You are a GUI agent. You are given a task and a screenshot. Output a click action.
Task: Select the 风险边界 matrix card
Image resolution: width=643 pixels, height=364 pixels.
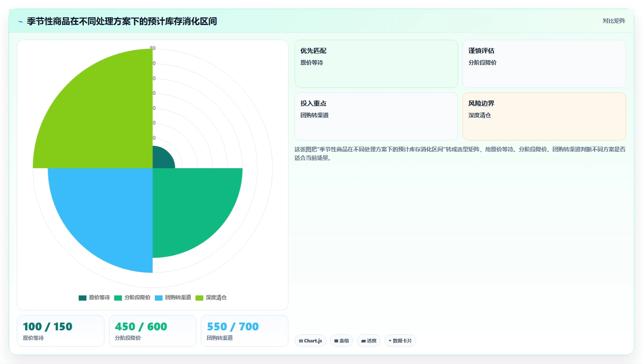(x=544, y=116)
